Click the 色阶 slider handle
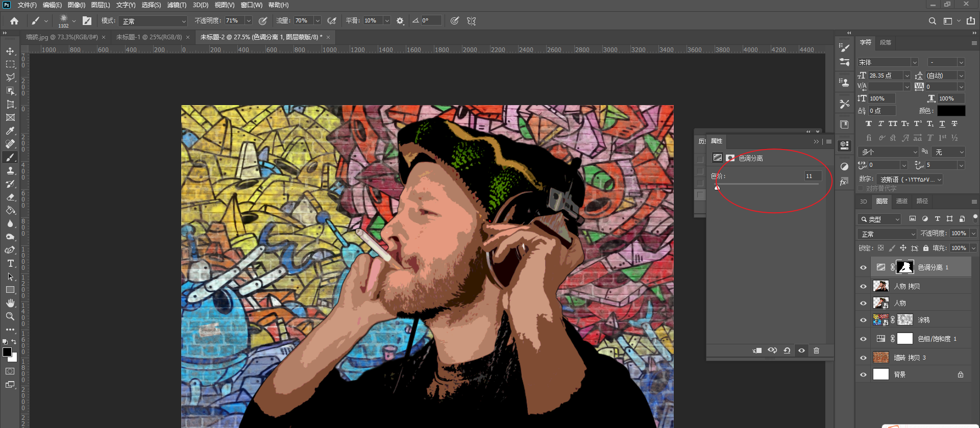 click(x=717, y=187)
